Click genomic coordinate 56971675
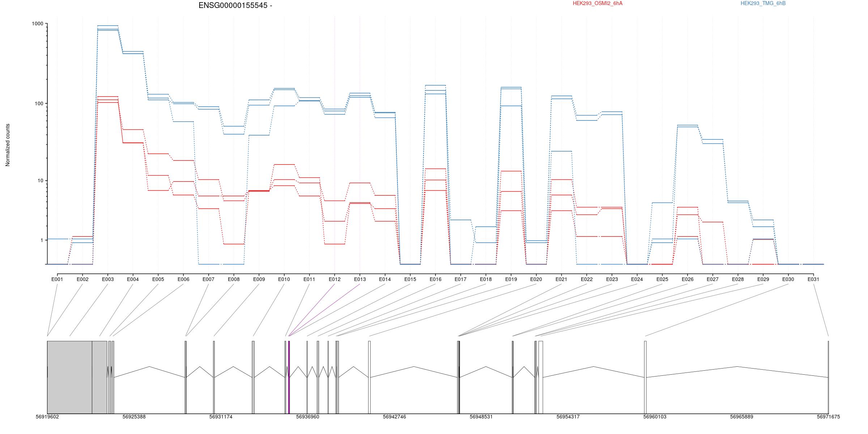 coord(829,417)
